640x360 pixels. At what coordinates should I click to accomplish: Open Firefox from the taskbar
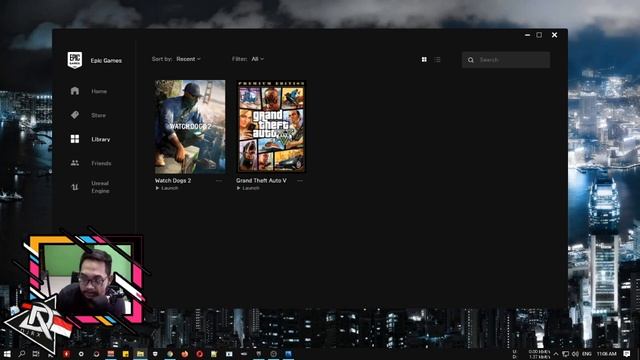(x=184, y=354)
